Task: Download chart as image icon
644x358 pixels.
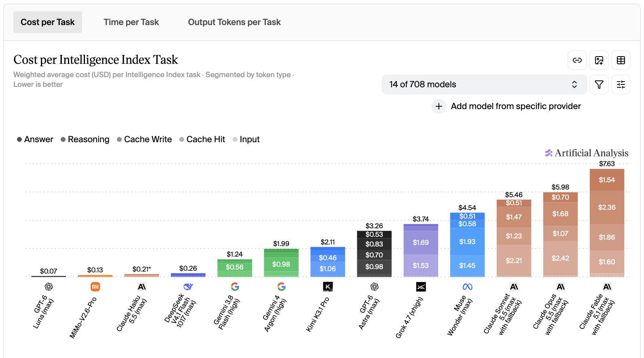Action: [x=599, y=60]
